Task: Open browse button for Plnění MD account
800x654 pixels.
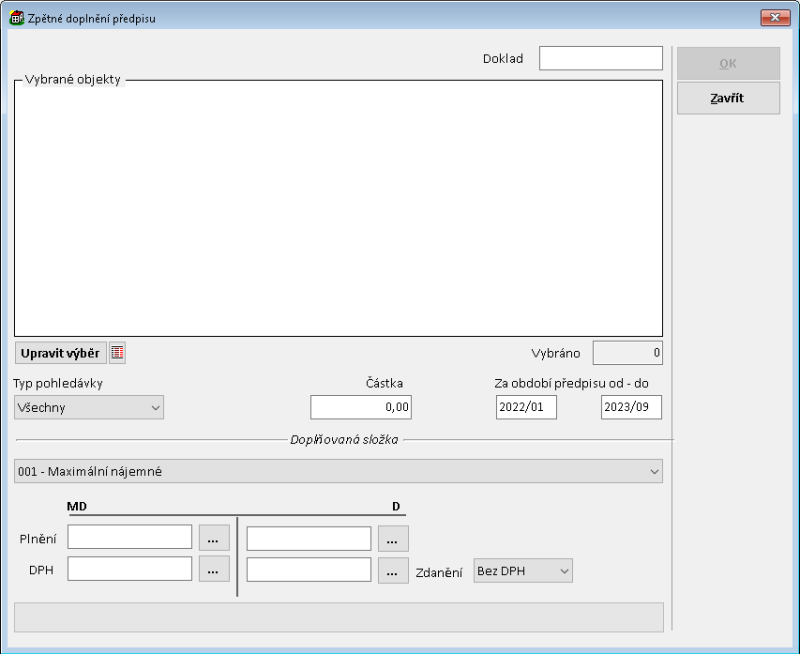Action: (x=214, y=538)
